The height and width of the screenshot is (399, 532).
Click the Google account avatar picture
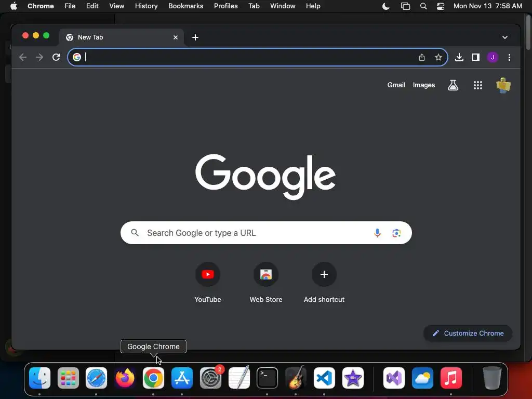click(x=503, y=85)
